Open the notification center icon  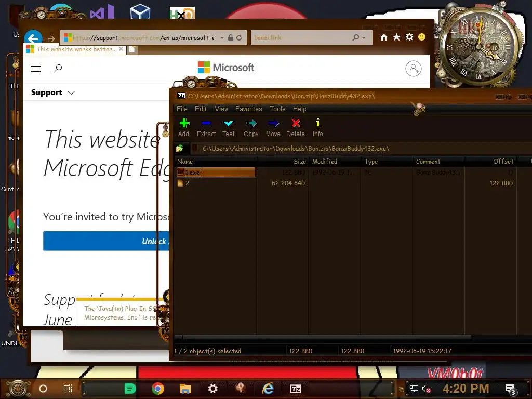[510, 390]
